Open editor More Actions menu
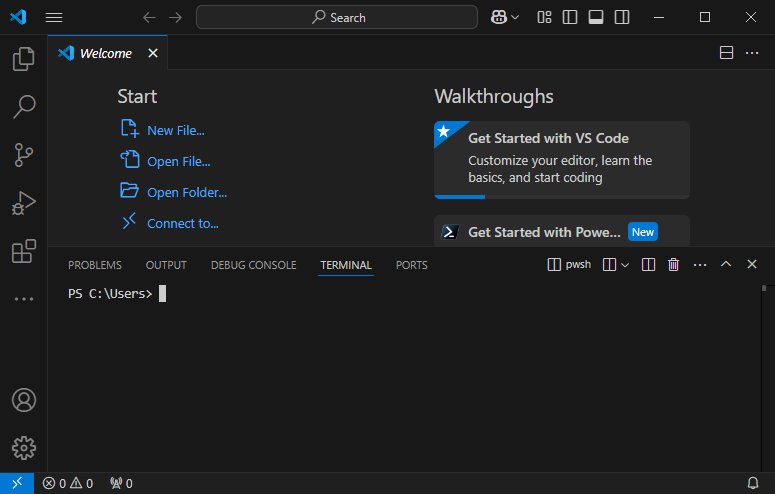This screenshot has width=775, height=494. [x=752, y=52]
